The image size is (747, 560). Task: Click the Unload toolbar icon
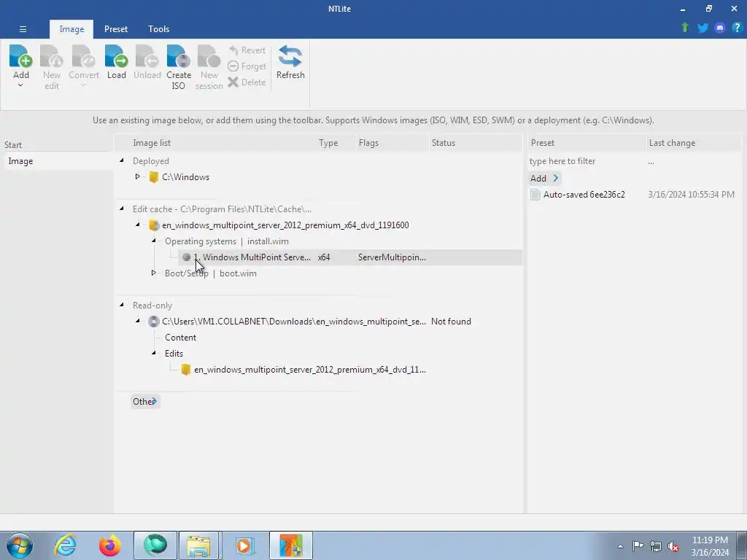click(147, 56)
